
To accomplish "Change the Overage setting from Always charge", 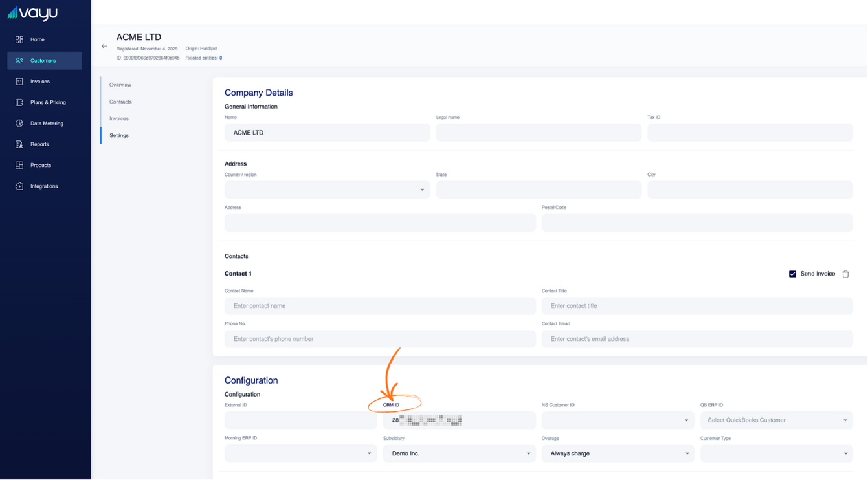I will pyautogui.click(x=617, y=453).
